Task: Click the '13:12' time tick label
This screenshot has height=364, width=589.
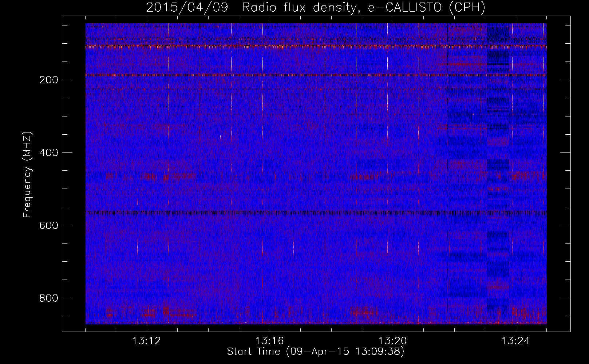Action: coord(147,341)
